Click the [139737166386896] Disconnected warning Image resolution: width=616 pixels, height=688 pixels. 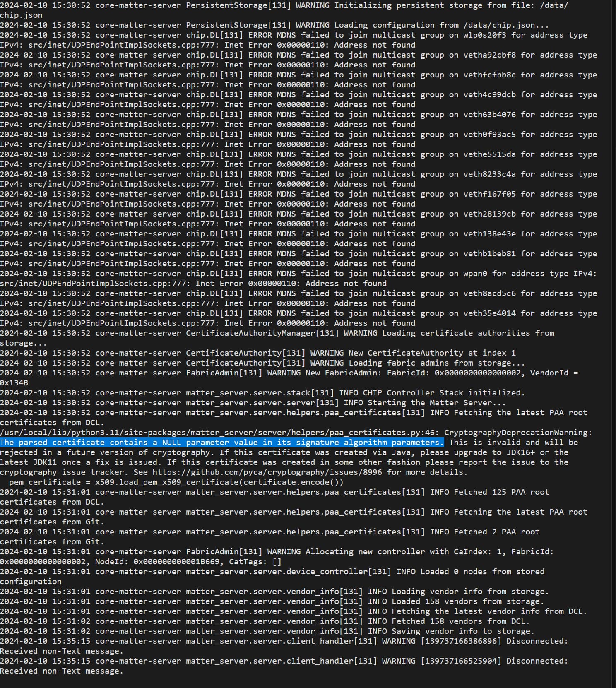pos(494,641)
